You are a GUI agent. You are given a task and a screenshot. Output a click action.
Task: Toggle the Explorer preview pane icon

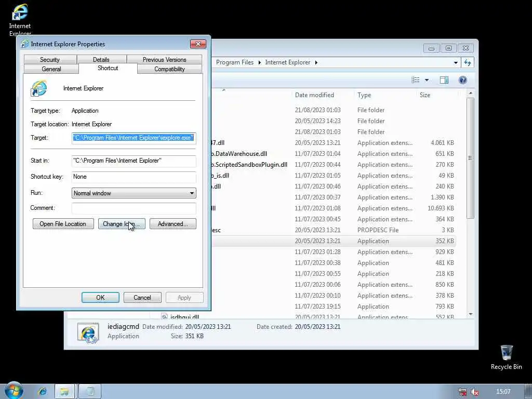(x=444, y=79)
